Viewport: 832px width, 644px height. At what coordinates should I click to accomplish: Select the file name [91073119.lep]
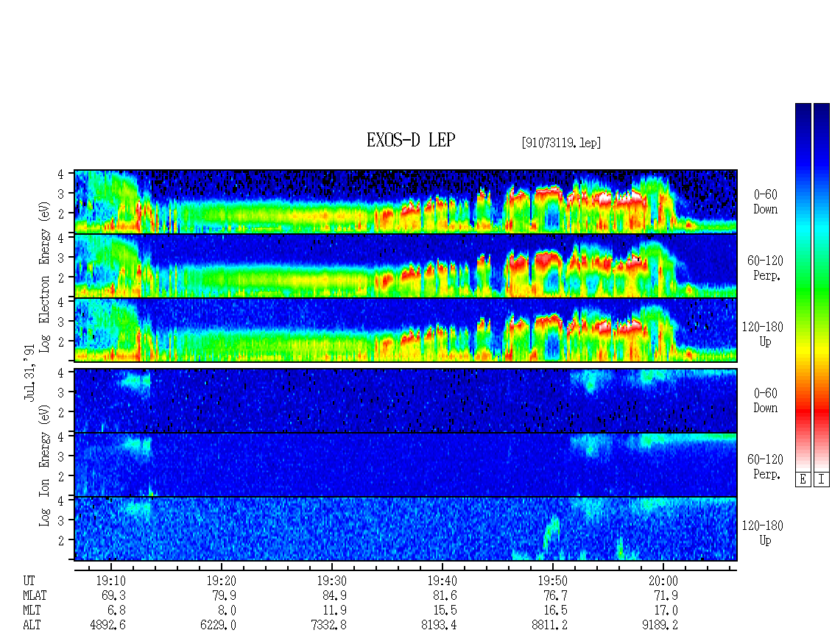561,142
